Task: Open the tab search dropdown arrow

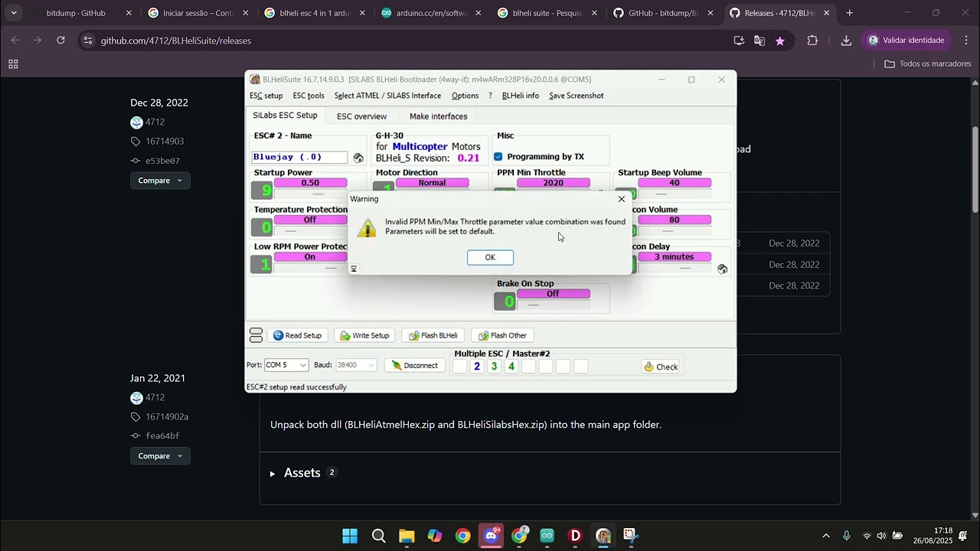Action: click(14, 13)
